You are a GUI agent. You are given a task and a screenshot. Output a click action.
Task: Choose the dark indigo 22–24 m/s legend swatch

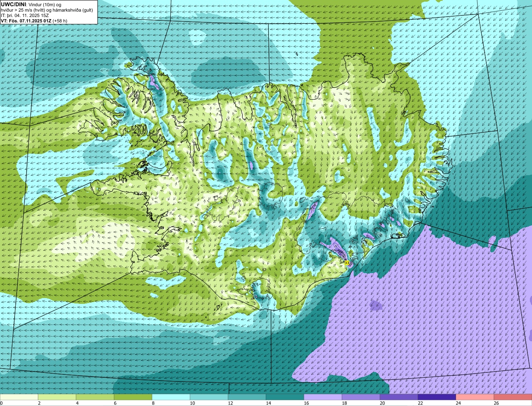pyautogui.click(x=437, y=397)
